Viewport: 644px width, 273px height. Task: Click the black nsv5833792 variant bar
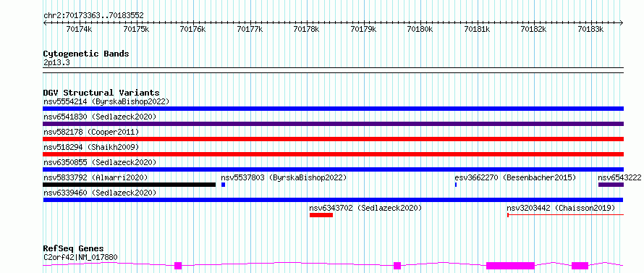click(x=130, y=185)
